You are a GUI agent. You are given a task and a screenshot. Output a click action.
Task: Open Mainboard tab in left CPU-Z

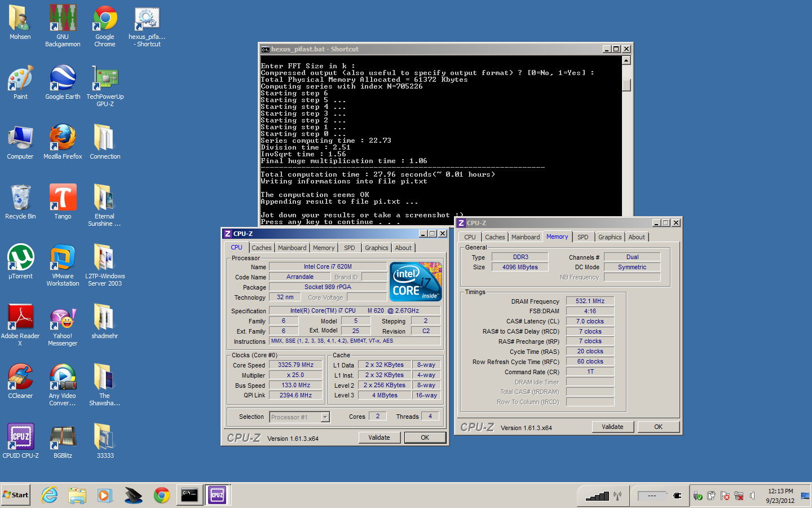(292, 248)
